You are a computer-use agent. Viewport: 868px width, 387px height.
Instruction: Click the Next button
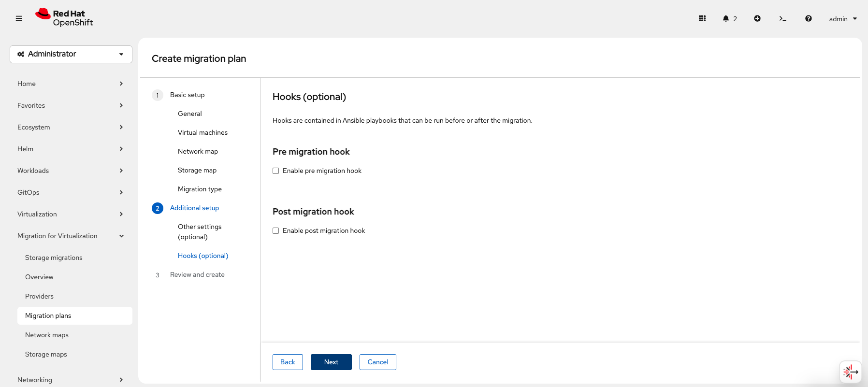(331, 362)
